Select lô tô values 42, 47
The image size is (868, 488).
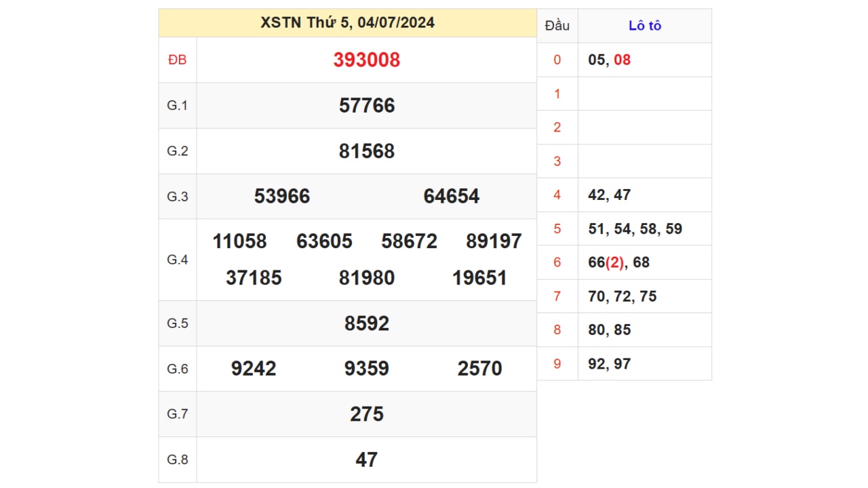[x=610, y=195]
